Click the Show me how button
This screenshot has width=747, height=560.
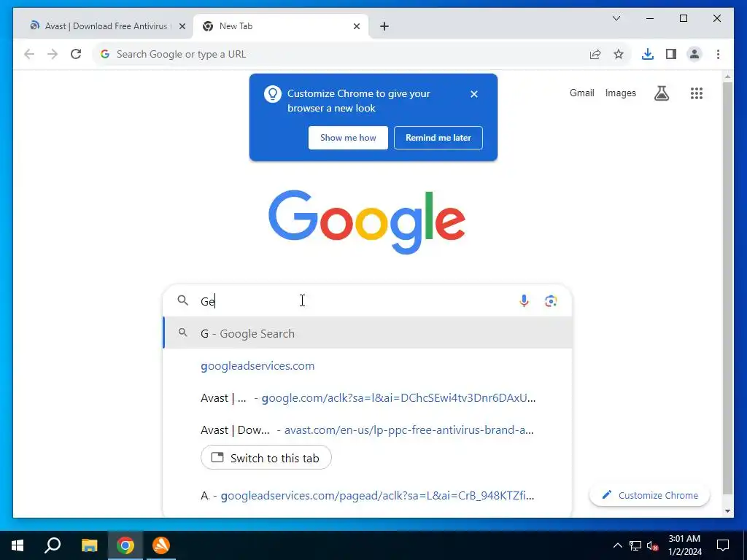(348, 138)
